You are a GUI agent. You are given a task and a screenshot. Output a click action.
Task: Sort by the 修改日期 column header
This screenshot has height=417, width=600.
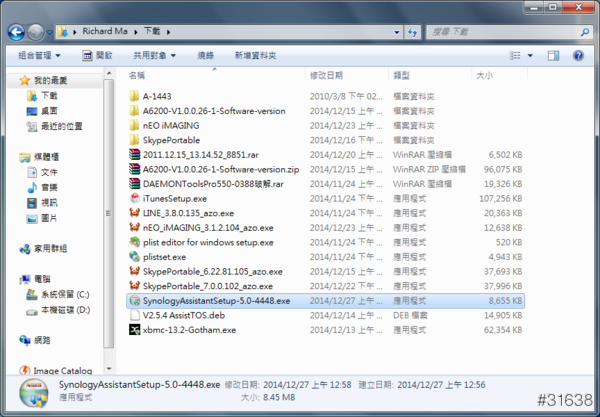pyautogui.click(x=326, y=75)
